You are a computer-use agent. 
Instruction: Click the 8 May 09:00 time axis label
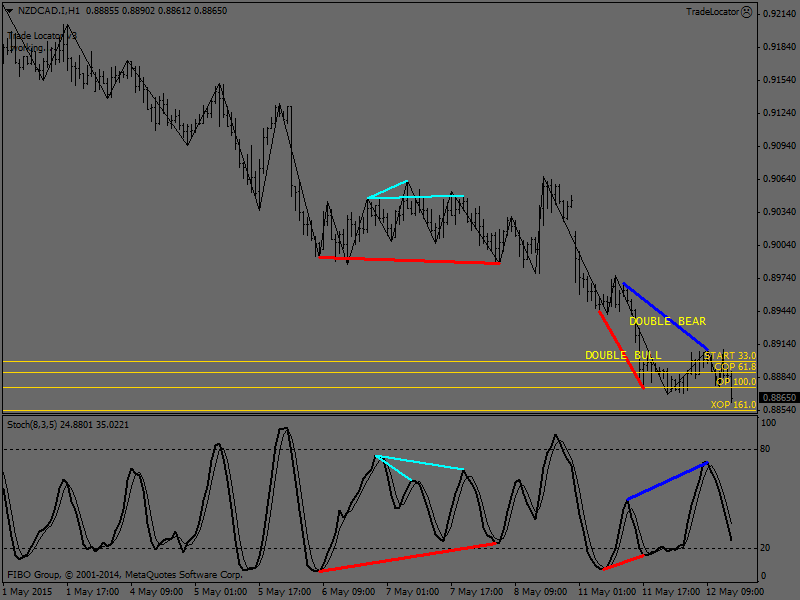[540, 591]
